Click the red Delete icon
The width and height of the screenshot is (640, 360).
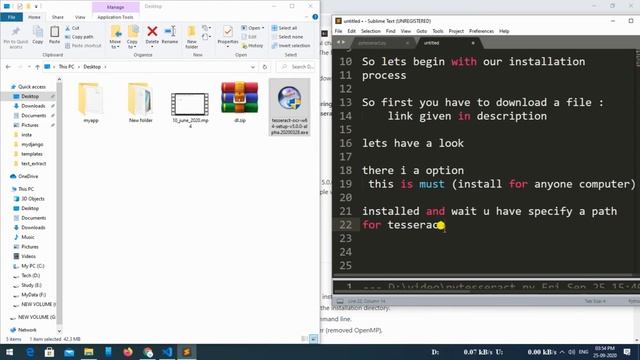pyautogui.click(x=152, y=35)
